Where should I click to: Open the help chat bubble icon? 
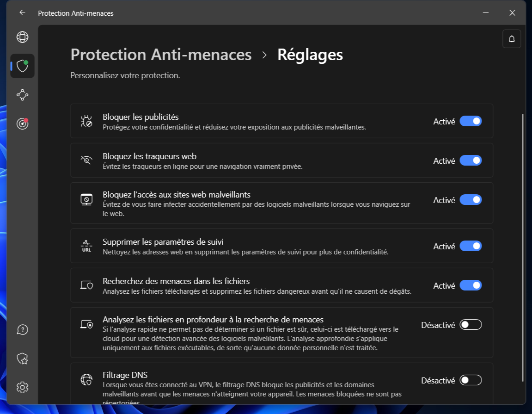coord(22,330)
